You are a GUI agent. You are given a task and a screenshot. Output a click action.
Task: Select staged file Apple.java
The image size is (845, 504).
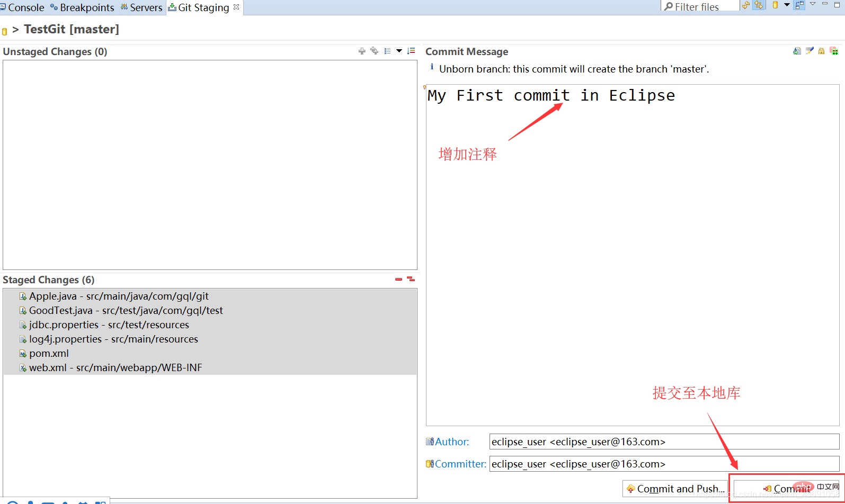[x=210, y=296]
